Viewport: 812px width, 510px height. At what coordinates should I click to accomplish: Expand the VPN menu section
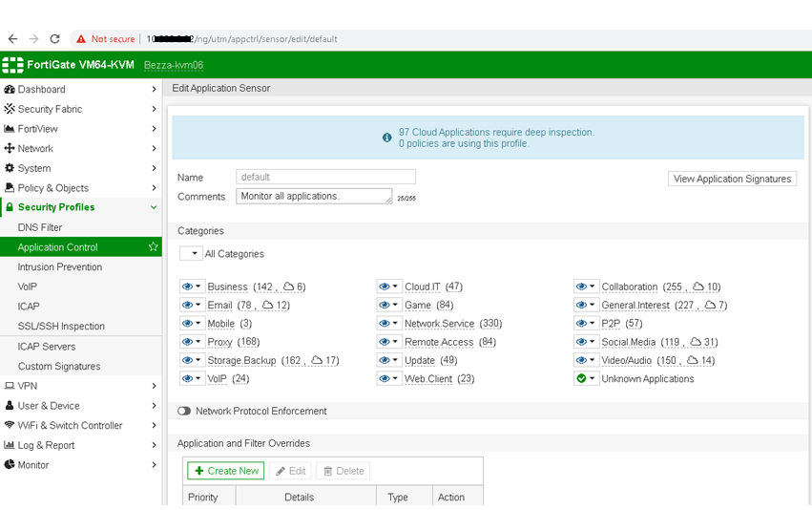(x=154, y=386)
